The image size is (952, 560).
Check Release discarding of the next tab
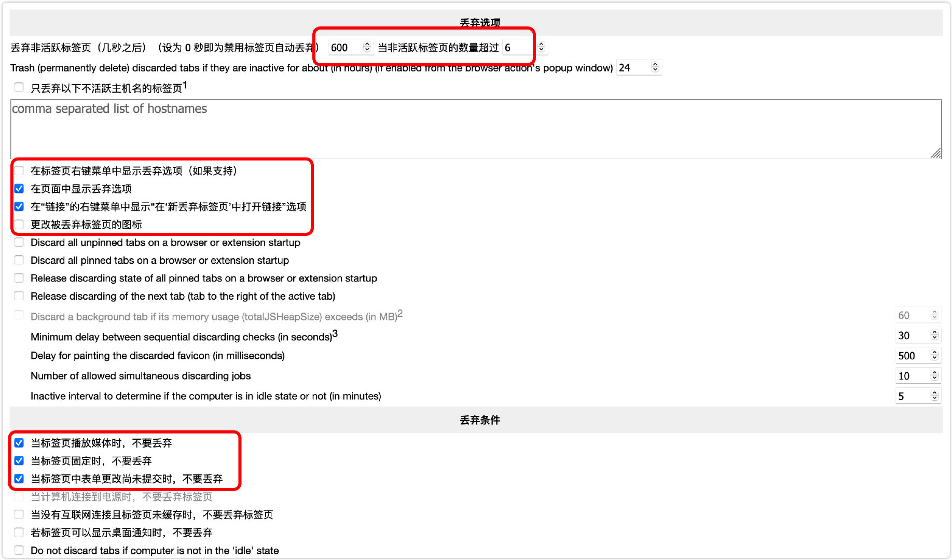pos(19,296)
